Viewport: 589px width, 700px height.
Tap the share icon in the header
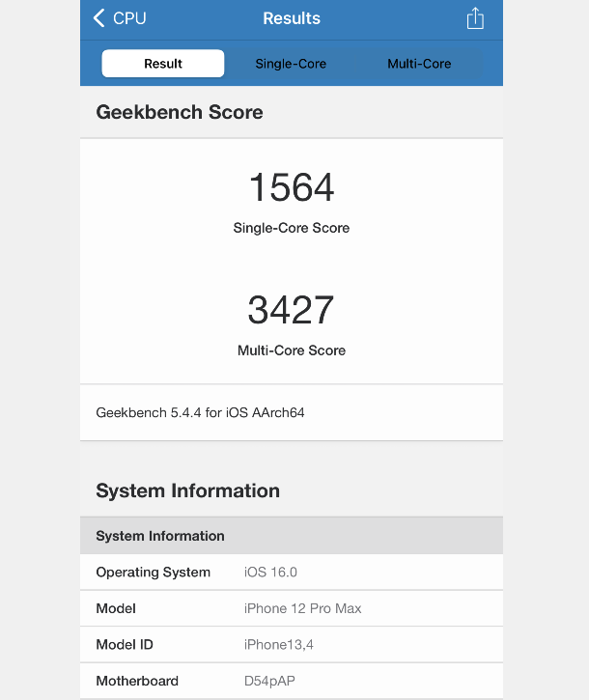[475, 18]
